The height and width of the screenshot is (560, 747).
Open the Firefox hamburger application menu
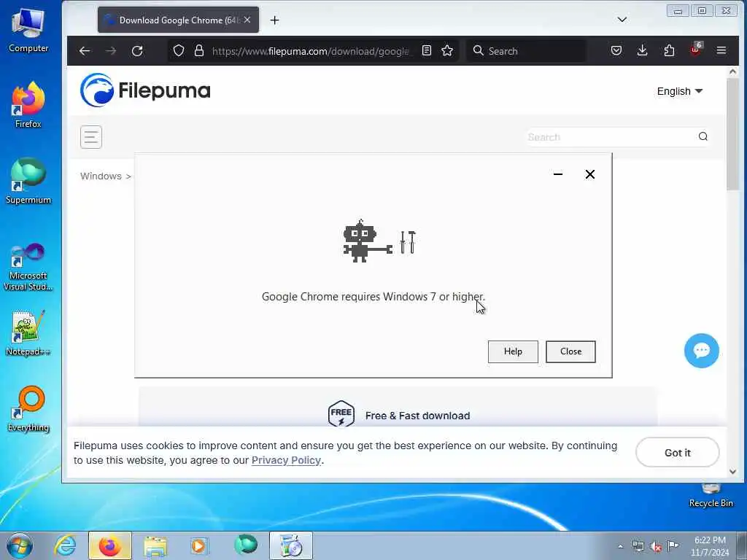tap(721, 50)
